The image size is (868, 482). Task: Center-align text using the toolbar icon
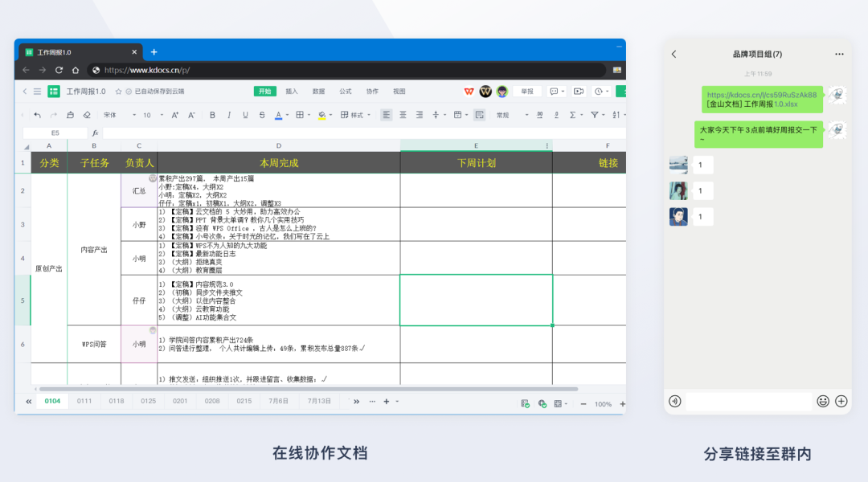403,115
